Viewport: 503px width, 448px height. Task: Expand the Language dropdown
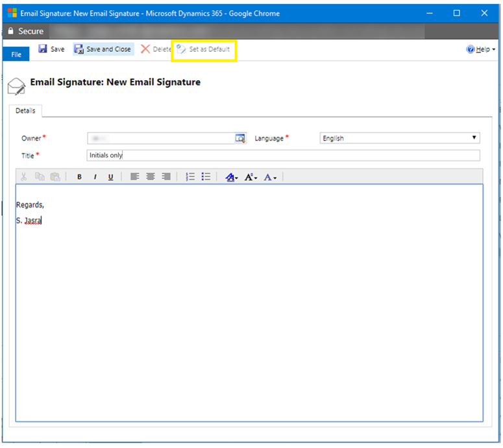point(400,138)
